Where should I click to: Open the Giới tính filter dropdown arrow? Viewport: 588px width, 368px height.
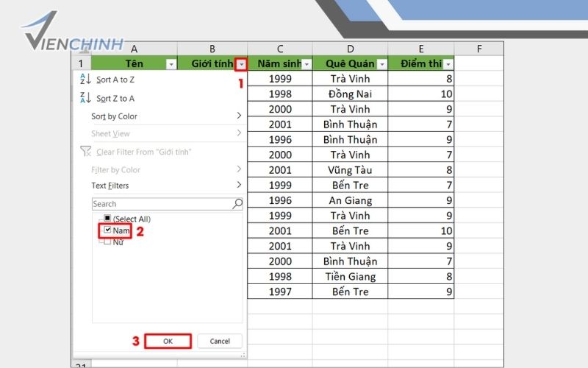pos(241,65)
